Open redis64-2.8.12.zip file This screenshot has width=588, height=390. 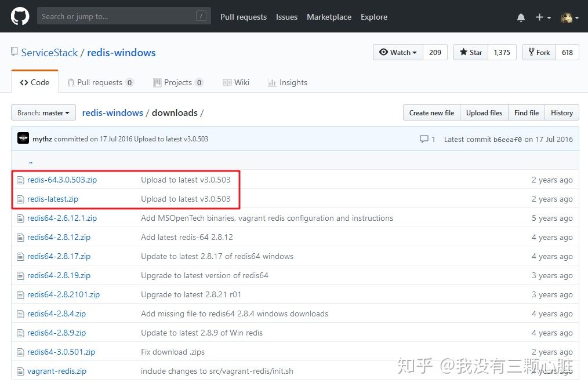click(x=59, y=237)
